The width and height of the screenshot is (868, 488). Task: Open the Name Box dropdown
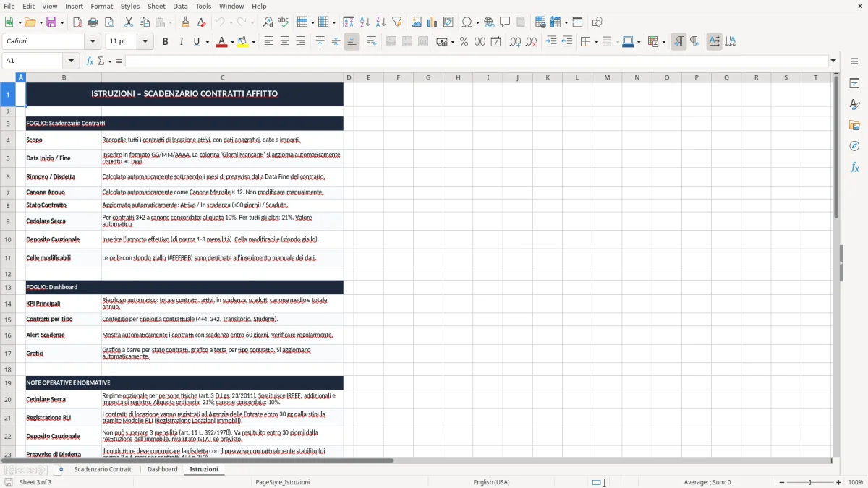pos(71,61)
